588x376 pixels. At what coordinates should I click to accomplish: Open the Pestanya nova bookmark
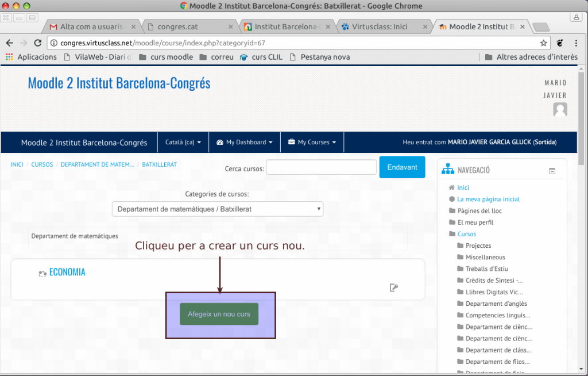point(320,57)
